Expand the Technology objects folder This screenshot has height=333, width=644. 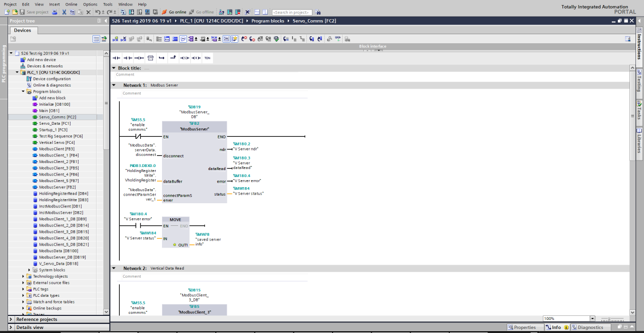pos(23,276)
